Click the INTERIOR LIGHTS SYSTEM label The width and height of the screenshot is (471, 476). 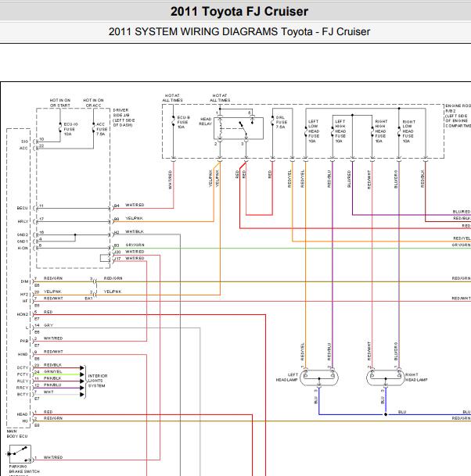98,381
